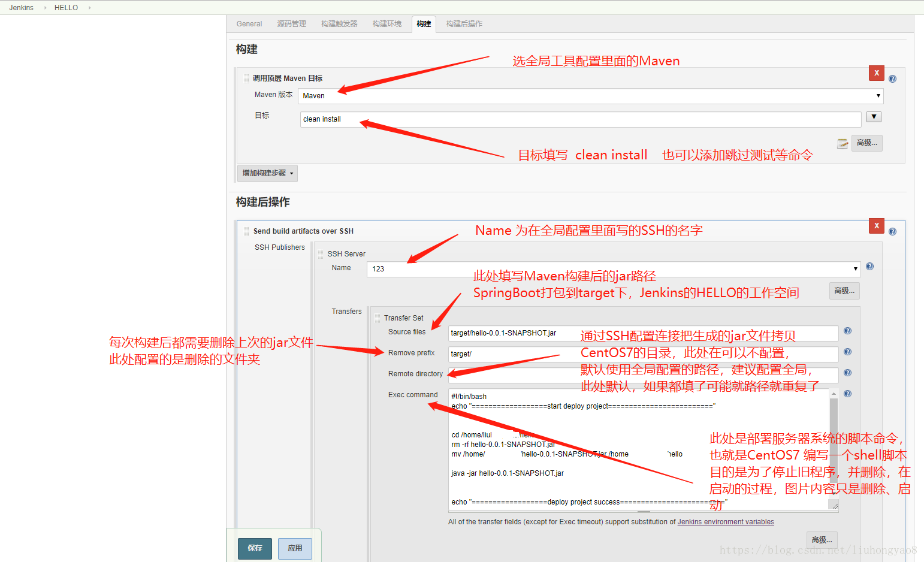The width and height of the screenshot is (924, 562).
Task: Apply changes with 应用 button
Action: click(295, 548)
